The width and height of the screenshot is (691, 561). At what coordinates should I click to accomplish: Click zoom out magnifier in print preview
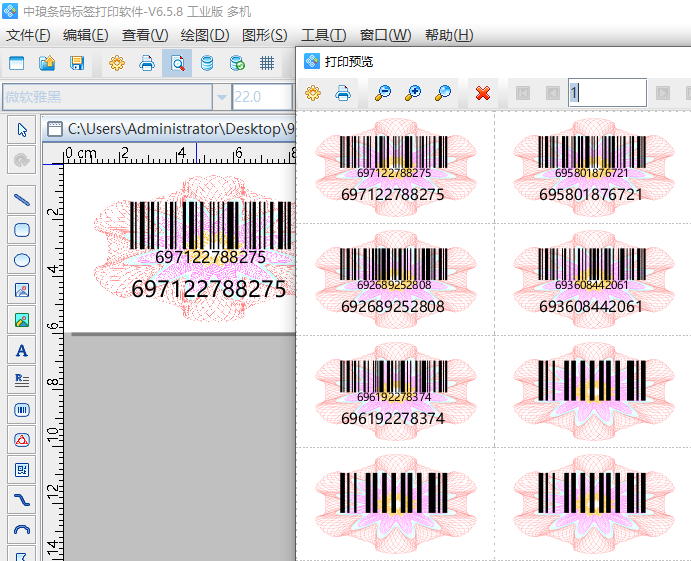pyautogui.click(x=382, y=93)
